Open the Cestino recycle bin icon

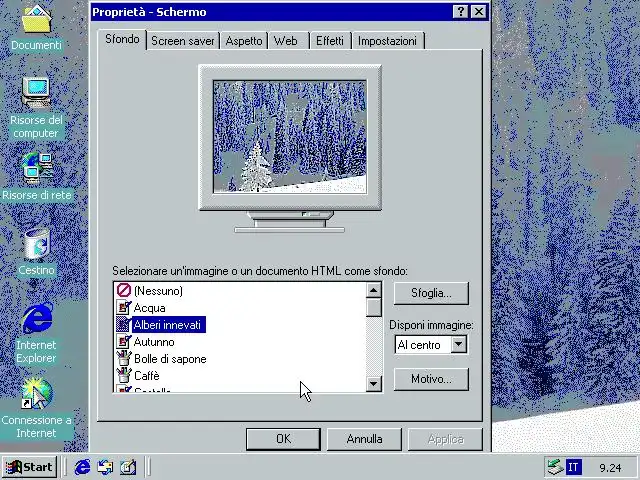[x=36, y=244]
